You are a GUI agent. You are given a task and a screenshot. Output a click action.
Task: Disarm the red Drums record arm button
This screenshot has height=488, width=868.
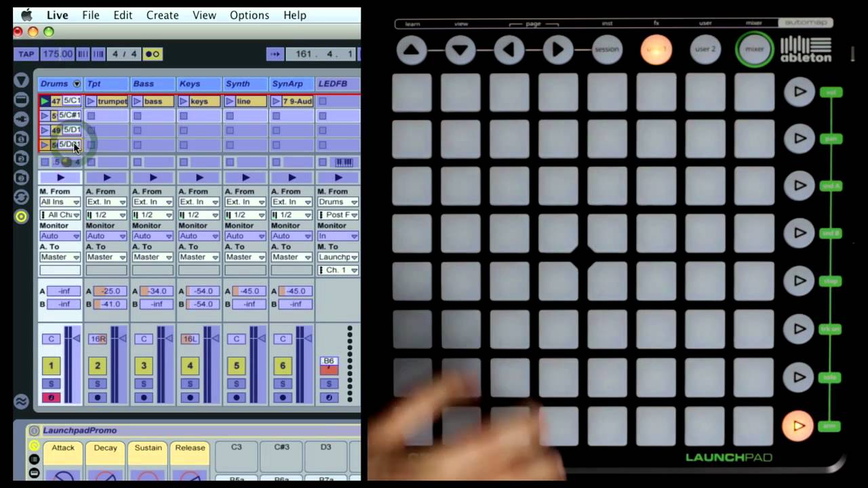pyautogui.click(x=51, y=398)
